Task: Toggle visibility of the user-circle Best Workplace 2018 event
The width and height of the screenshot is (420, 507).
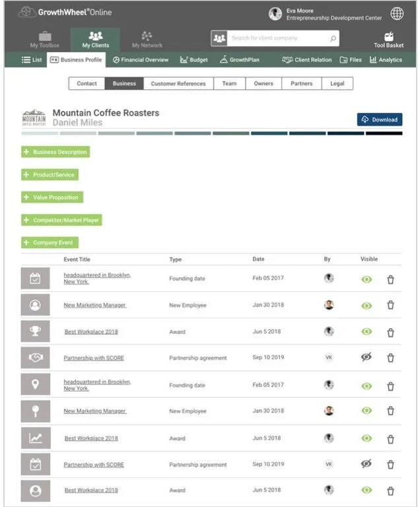Action: click(x=367, y=490)
